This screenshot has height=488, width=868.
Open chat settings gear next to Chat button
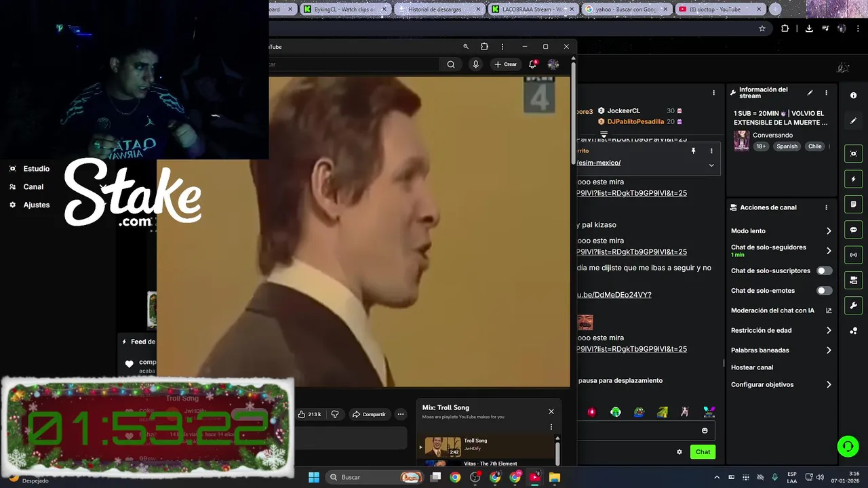pos(679,452)
